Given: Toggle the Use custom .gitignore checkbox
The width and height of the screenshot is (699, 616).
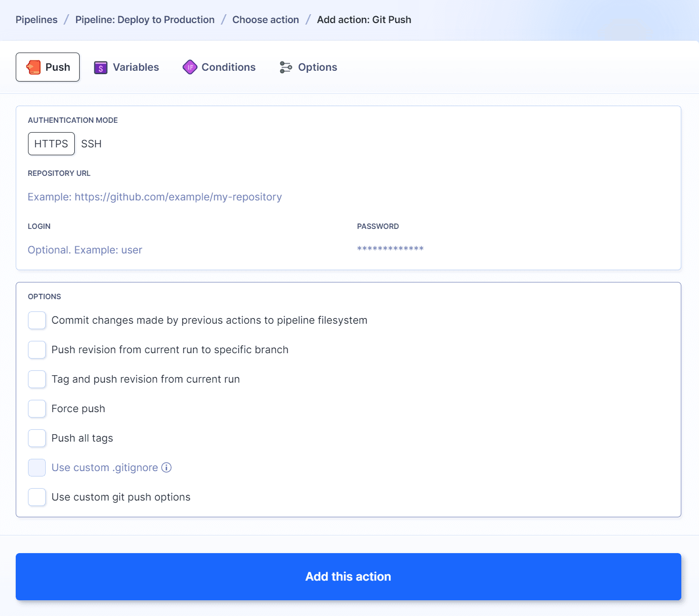Looking at the screenshot, I should tap(37, 468).
